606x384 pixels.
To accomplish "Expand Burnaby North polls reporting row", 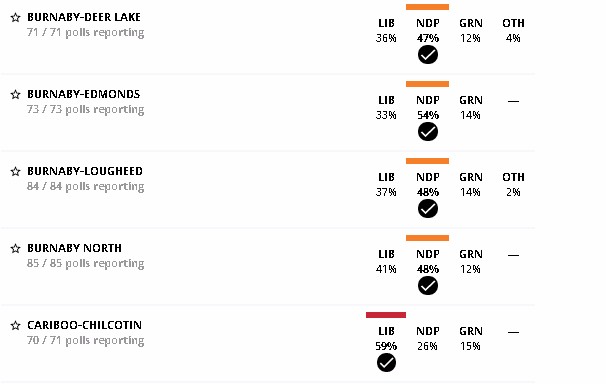I will [267, 266].
